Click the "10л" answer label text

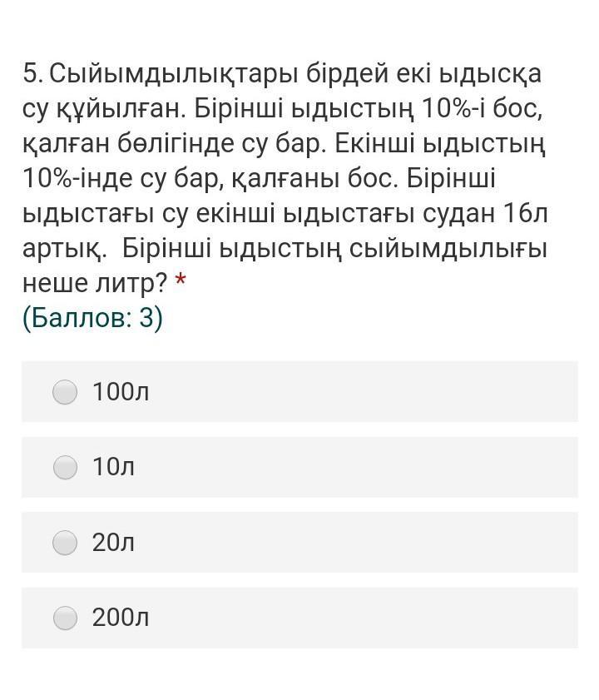113,467
